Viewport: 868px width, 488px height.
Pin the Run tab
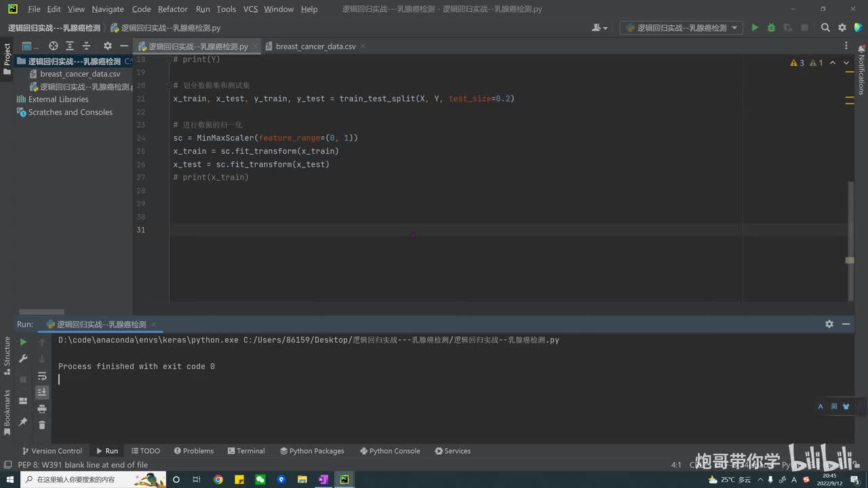[x=23, y=422]
